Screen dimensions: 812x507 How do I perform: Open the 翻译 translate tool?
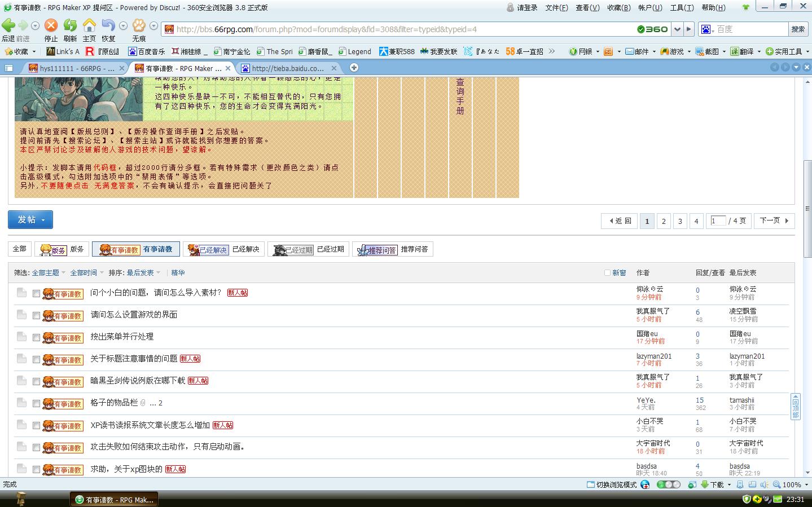742,51
